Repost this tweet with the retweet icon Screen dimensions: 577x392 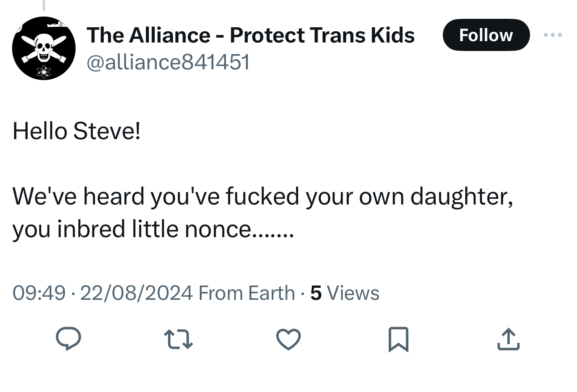pos(178,339)
